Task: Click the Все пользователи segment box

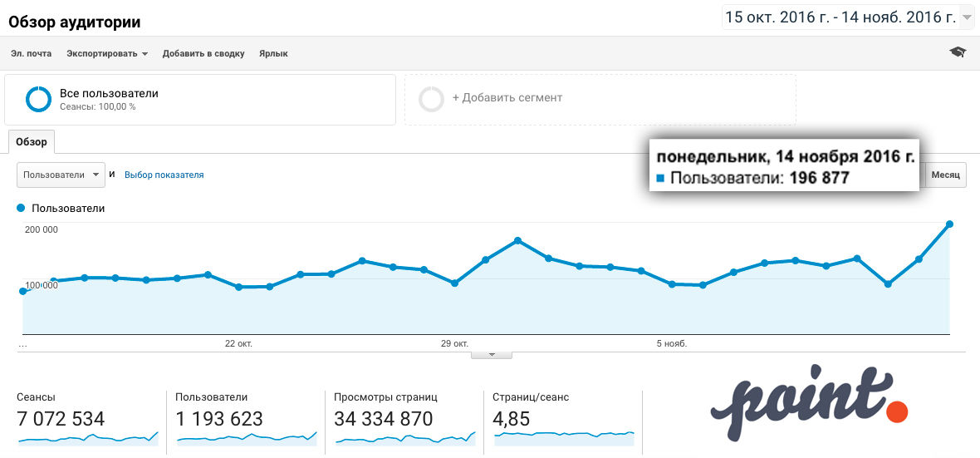Action: (200, 100)
